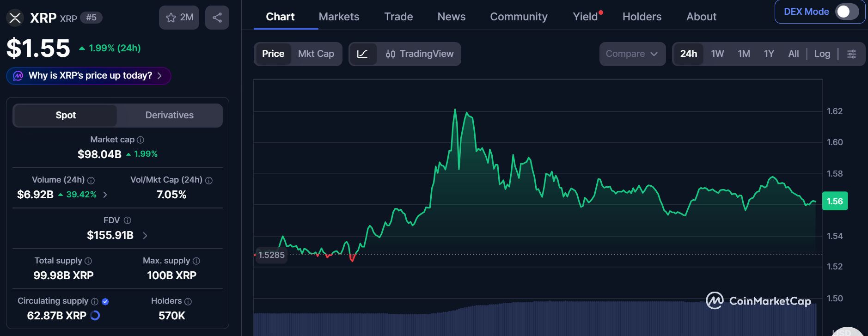Select 1M time range
The height and width of the screenshot is (336, 868).
pos(744,54)
